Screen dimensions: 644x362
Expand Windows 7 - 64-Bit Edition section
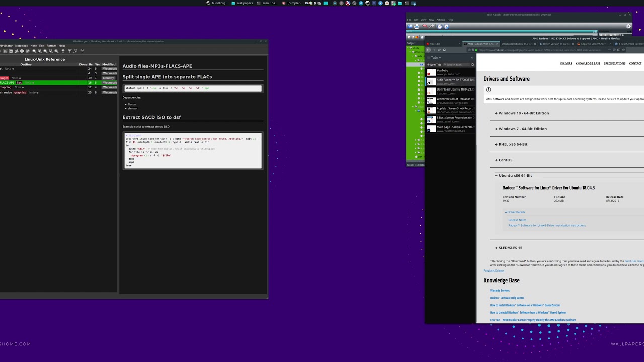[x=521, y=129]
